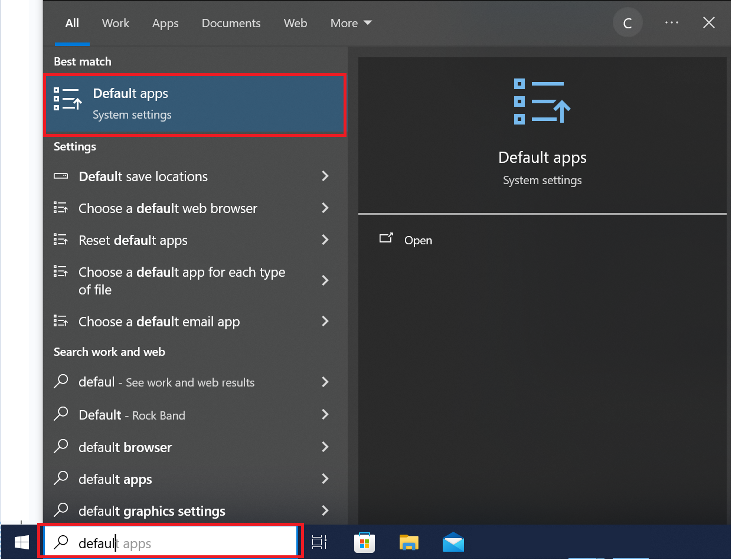Screen dimensions: 732x560
Task: Expand Default Rock Band chevron
Action: pyautogui.click(x=325, y=414)
